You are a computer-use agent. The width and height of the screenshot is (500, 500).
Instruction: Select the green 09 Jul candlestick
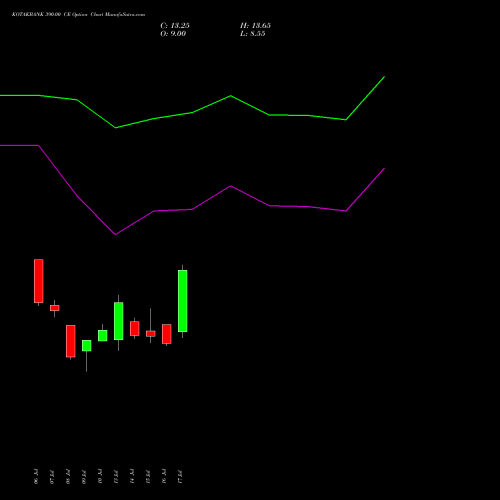coord(87,346)
